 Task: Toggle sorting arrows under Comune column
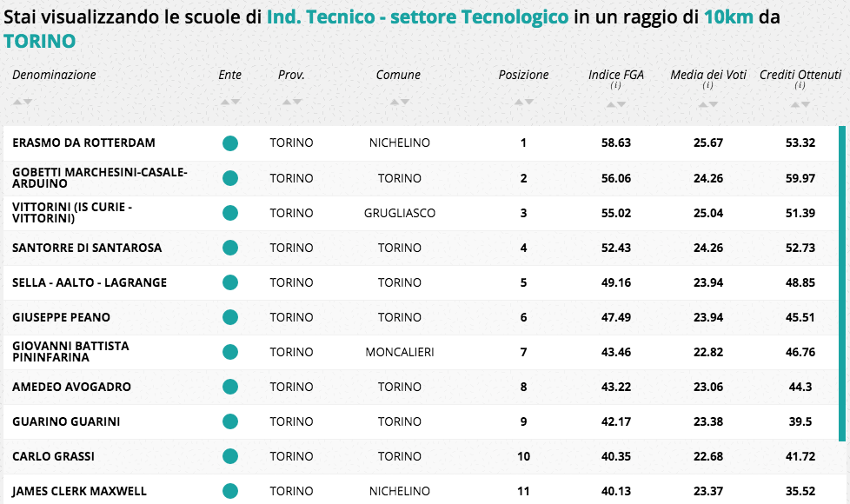pos(398,103)
